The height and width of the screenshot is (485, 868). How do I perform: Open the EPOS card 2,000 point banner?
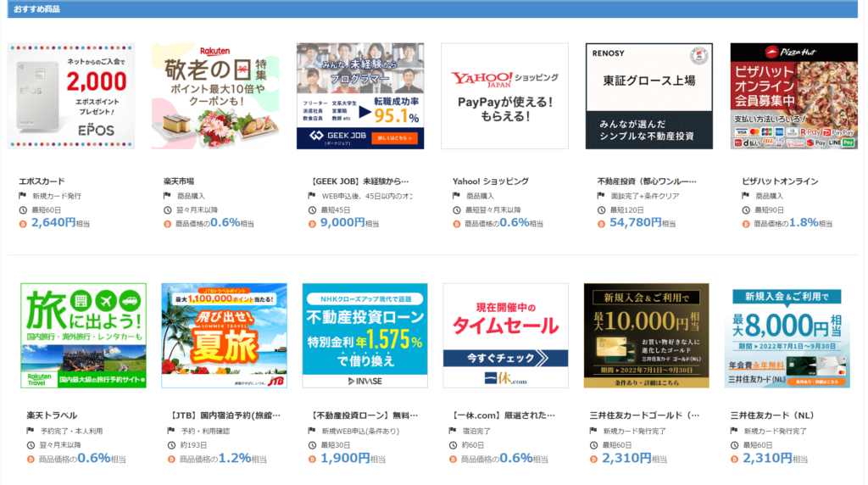point(71,96)
